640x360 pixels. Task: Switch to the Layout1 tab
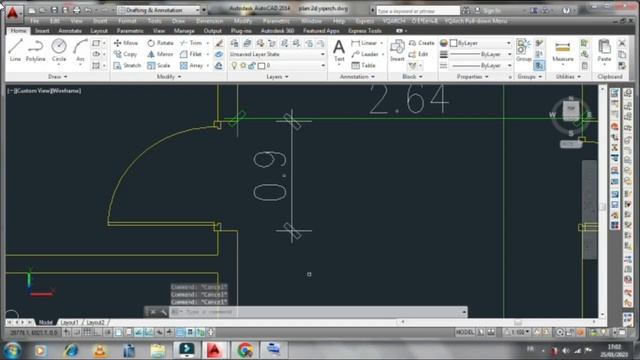[x=69, y=322]
